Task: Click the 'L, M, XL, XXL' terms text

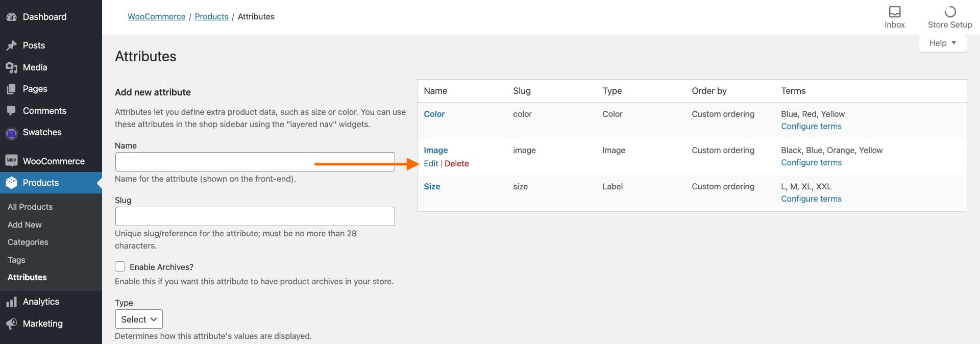Action: click(806, 186)
